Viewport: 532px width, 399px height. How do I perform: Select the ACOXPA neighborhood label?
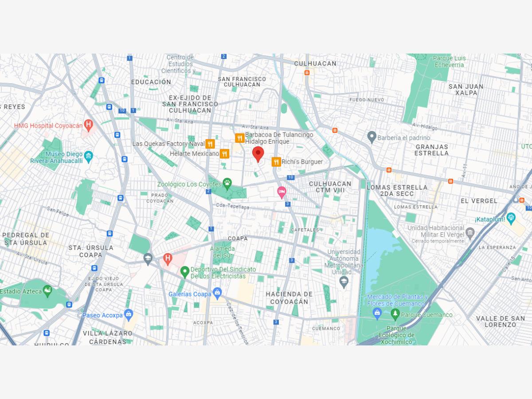click(x=203, y=322)
